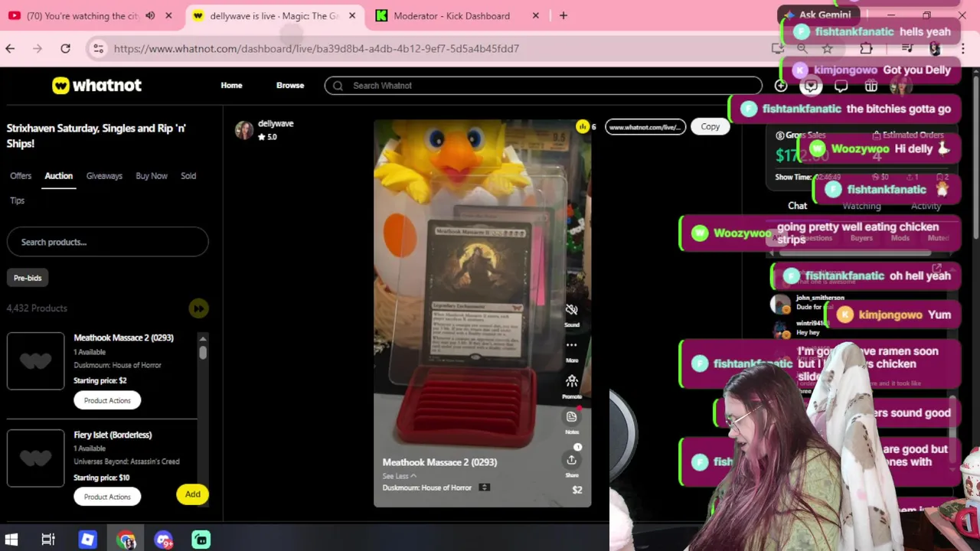Click the Promote icon on the stream

pos(571,381)
